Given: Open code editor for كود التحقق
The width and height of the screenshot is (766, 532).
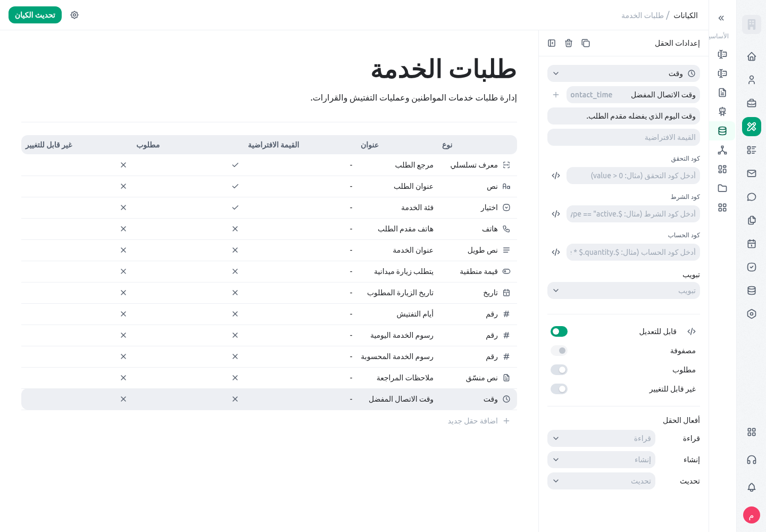Looking at the screenshot, I should [x=556, y=176].
